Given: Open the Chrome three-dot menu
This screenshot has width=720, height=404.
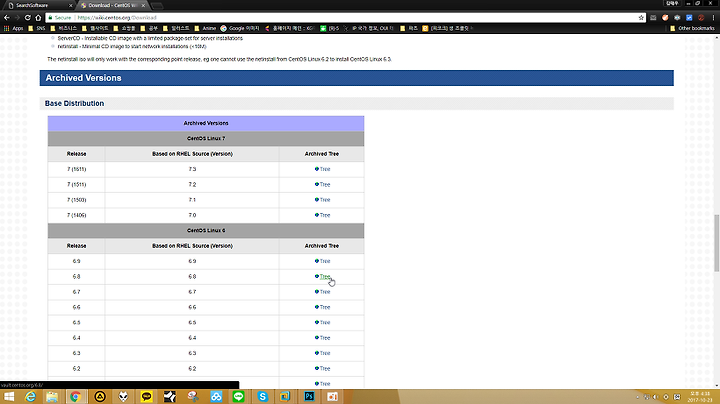Looking at the screenshot, I should pos(713,17).
